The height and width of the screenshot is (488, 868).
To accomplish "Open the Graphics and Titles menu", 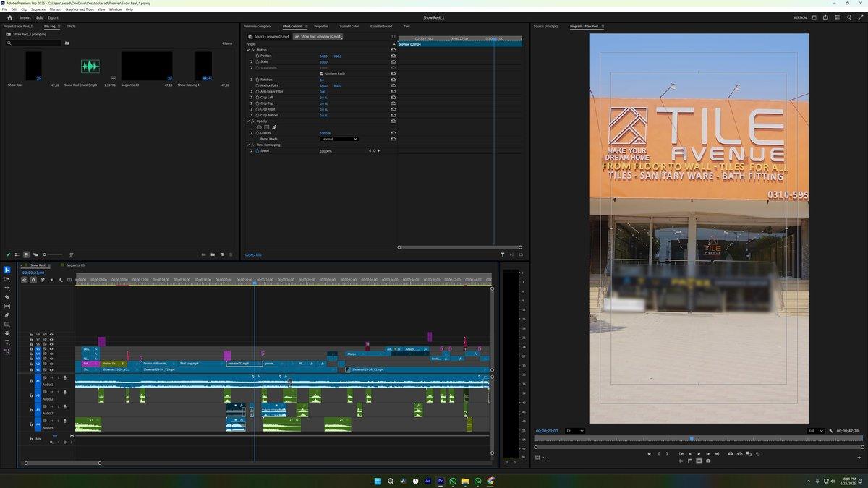I will click(80, 9).
